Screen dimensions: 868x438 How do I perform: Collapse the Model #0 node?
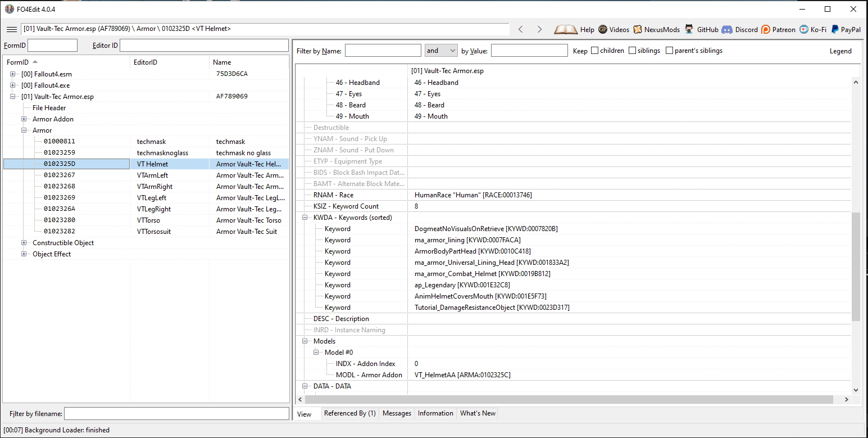(316, 353)
